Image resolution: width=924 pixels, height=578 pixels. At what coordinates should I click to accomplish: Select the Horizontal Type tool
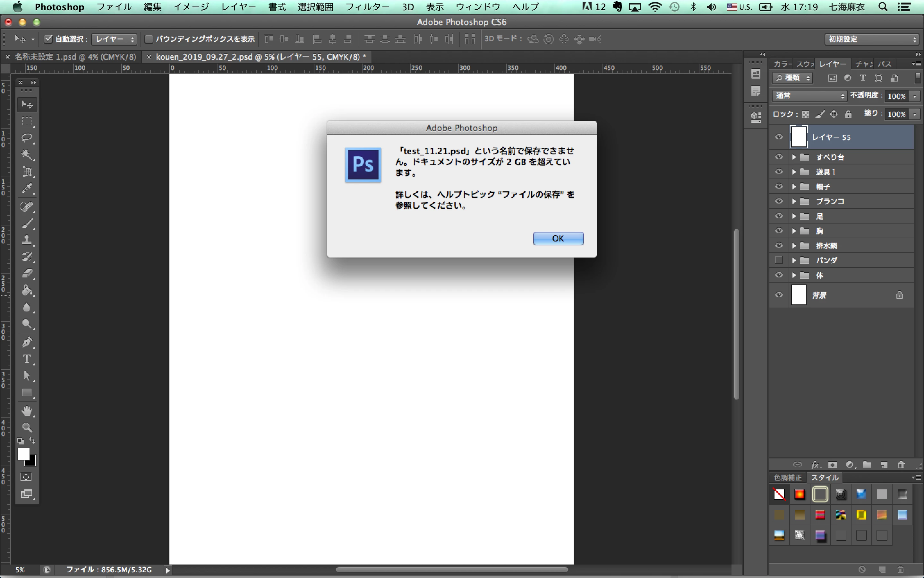pos(27,359)
